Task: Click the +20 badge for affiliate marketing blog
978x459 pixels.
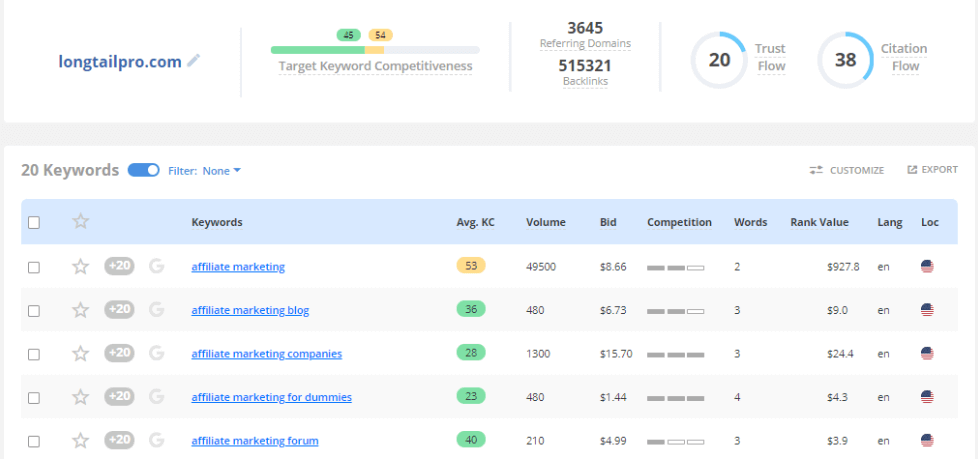Action: pos(119,309)
